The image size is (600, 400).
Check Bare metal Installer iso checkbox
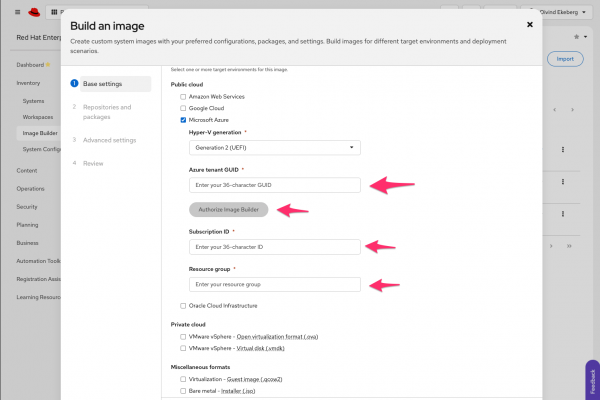pos(183,391)
